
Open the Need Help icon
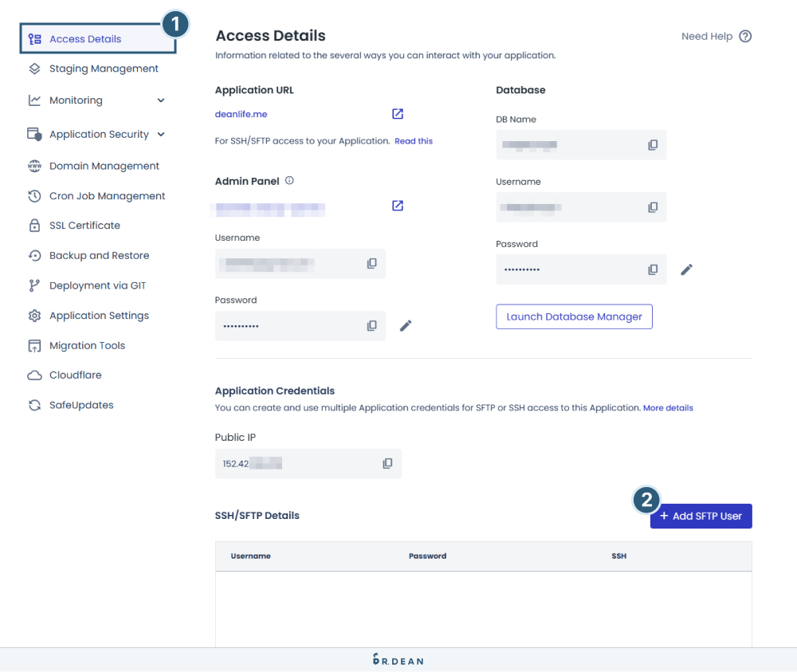click(744, 36)
